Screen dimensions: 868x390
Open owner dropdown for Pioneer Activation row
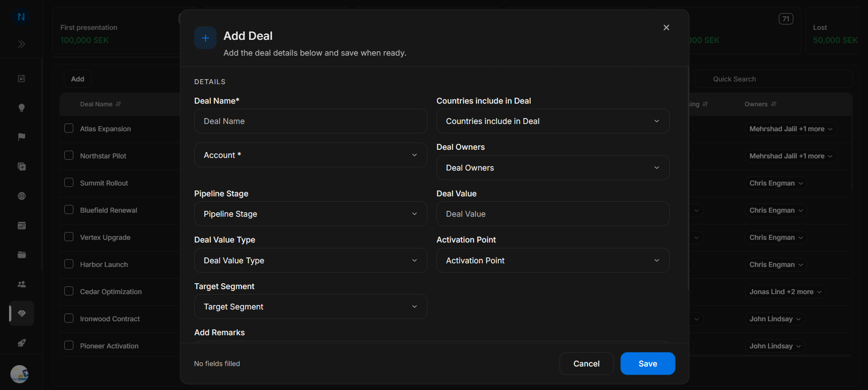pyautogui.click(x=775, y=346)
